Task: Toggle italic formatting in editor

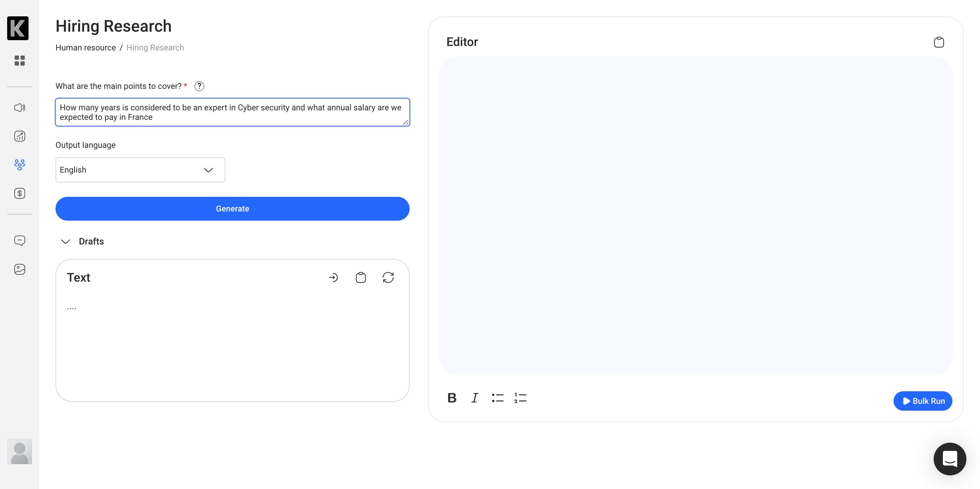Action: [474, 398]
